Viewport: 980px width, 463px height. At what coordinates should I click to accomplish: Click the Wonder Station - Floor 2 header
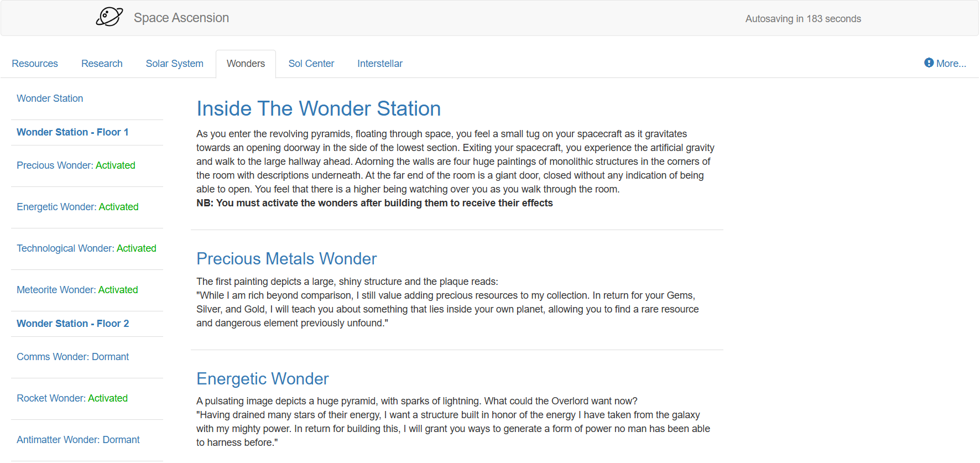point(72,324)
